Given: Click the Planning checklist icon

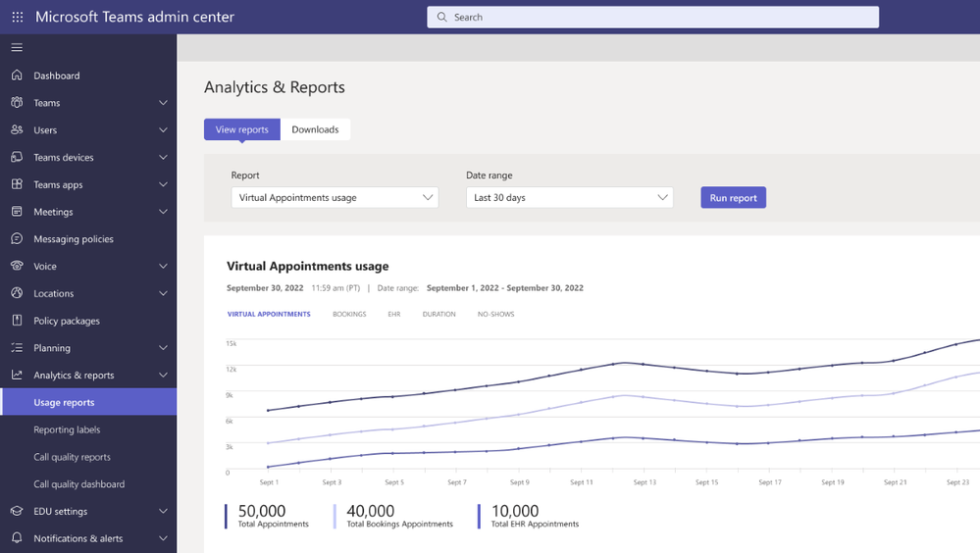Looking at the screenshot, I should (17, 347).
